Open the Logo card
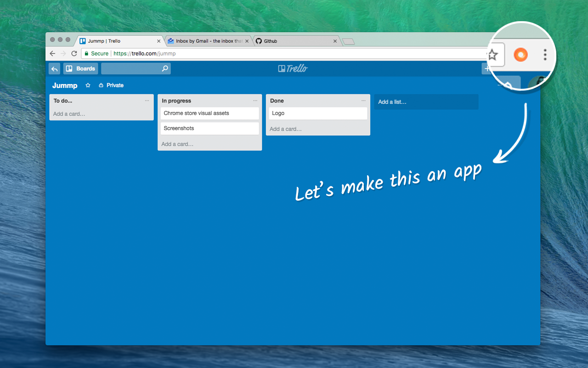Viewport: 588px width, 368px height. [x=318, y=113]
